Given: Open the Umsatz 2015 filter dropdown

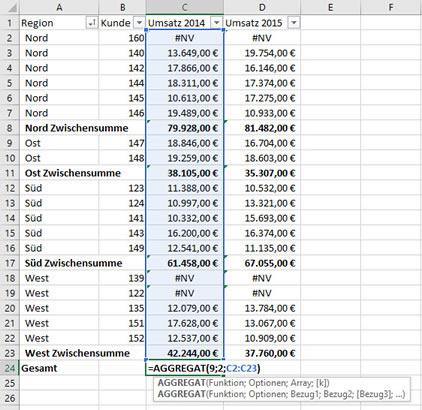Looking at the screenshot, I should [294, 23].
